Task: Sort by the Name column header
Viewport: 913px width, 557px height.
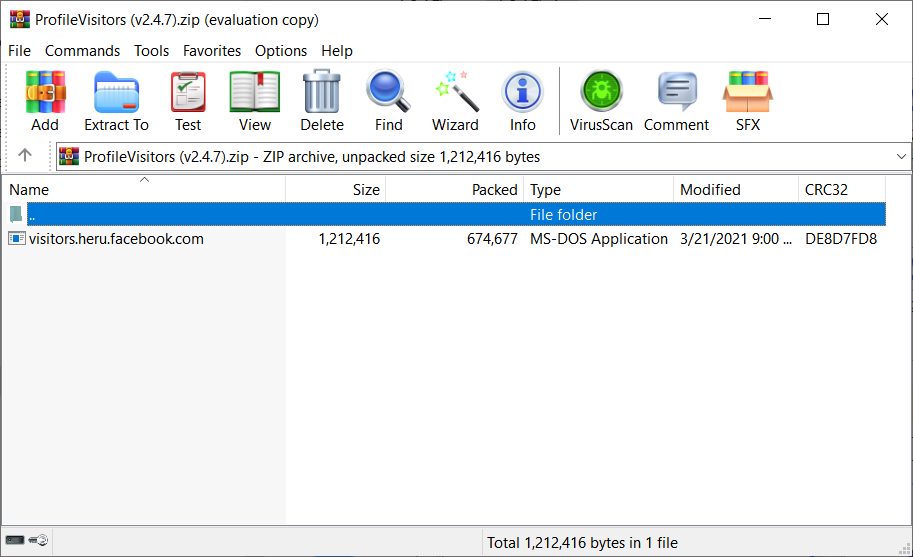Action: [144, 189]
